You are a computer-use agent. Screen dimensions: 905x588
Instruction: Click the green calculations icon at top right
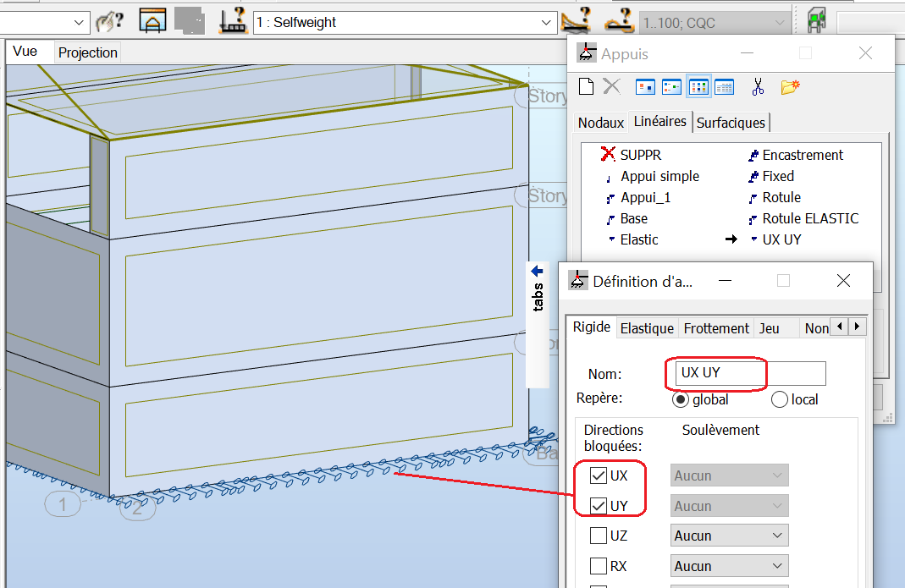point(814,20)
